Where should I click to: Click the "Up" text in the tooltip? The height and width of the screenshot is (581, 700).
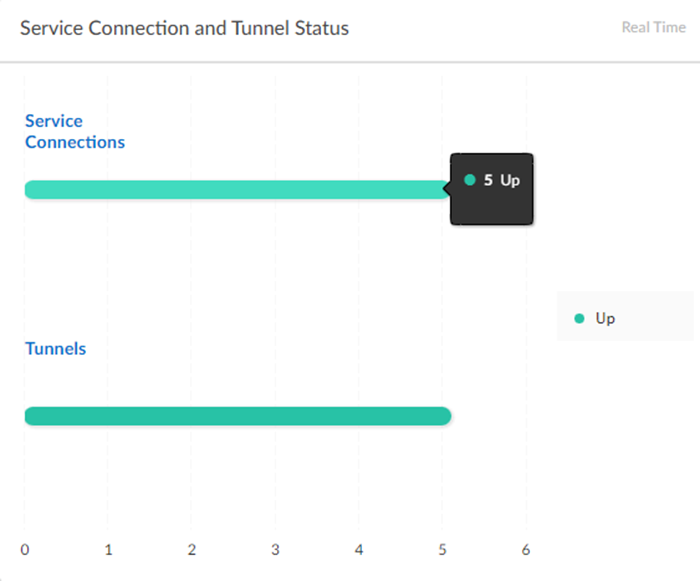[510, 181]
